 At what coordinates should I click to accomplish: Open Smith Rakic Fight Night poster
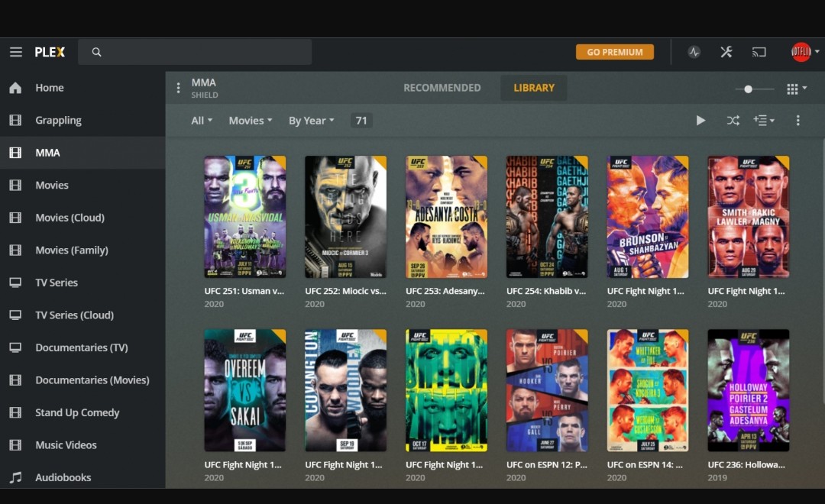[748, 217]
